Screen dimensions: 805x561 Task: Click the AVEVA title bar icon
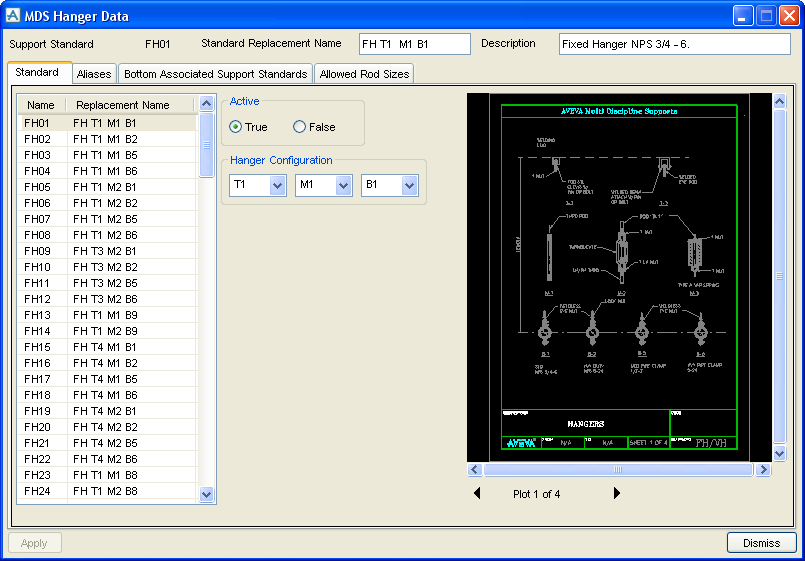[x=12, y=15]
